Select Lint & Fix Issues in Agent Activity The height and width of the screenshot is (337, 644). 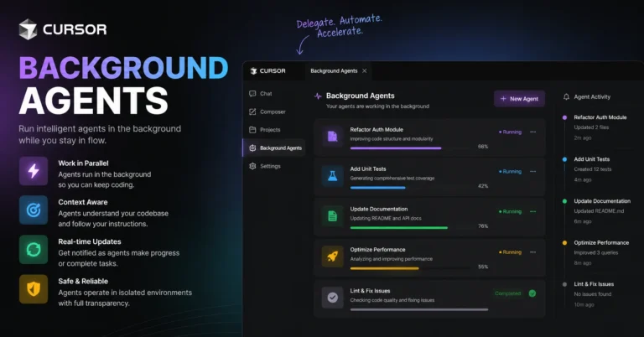point(594,284)
